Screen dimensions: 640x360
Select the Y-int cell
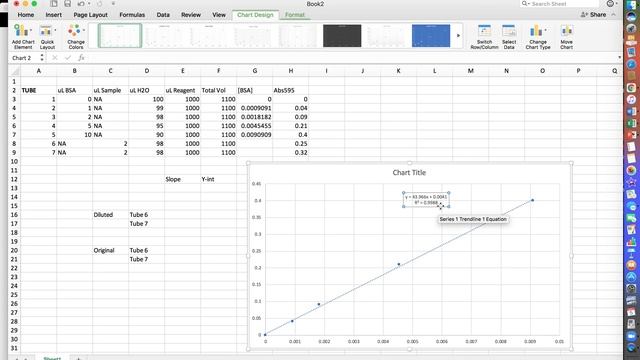coord(218,179)
